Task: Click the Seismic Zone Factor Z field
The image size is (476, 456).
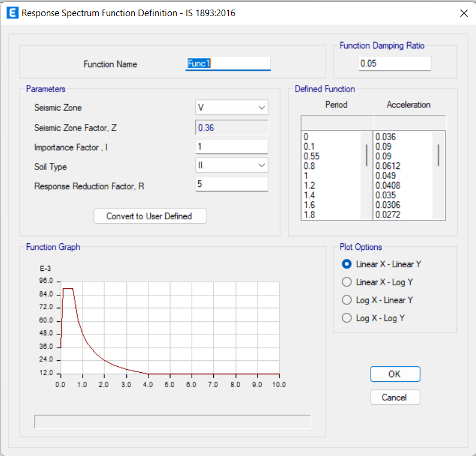Action: pyautogui.click(x=232, y=128)
